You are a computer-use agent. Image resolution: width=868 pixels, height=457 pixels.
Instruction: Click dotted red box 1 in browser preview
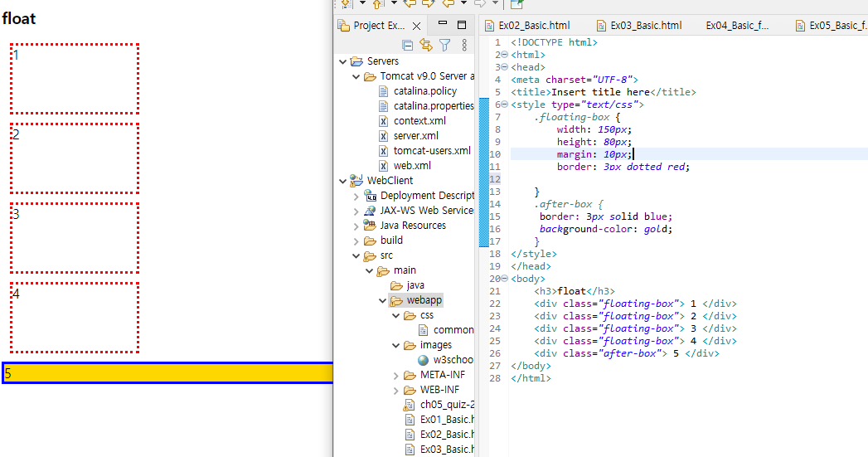74,79
